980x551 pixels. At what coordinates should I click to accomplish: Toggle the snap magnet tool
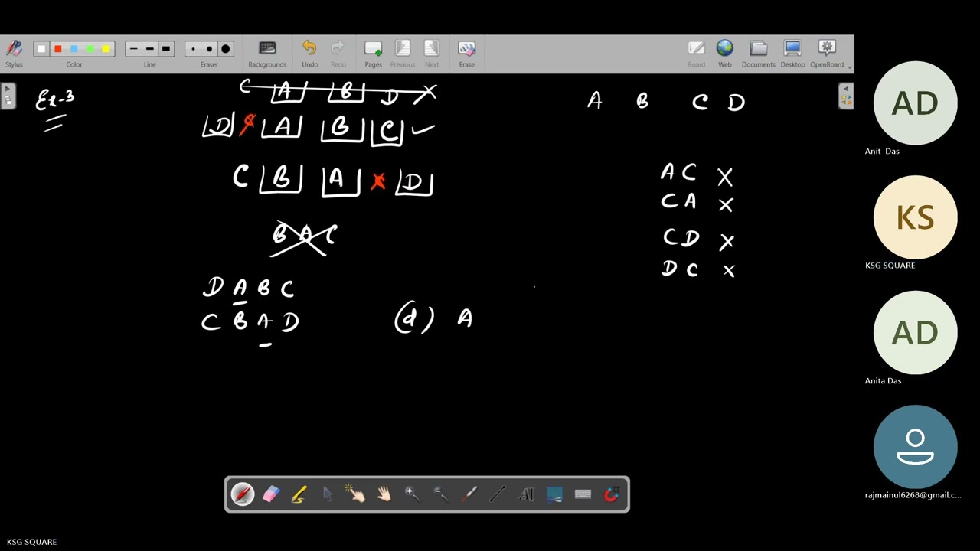tap(611, 494)
